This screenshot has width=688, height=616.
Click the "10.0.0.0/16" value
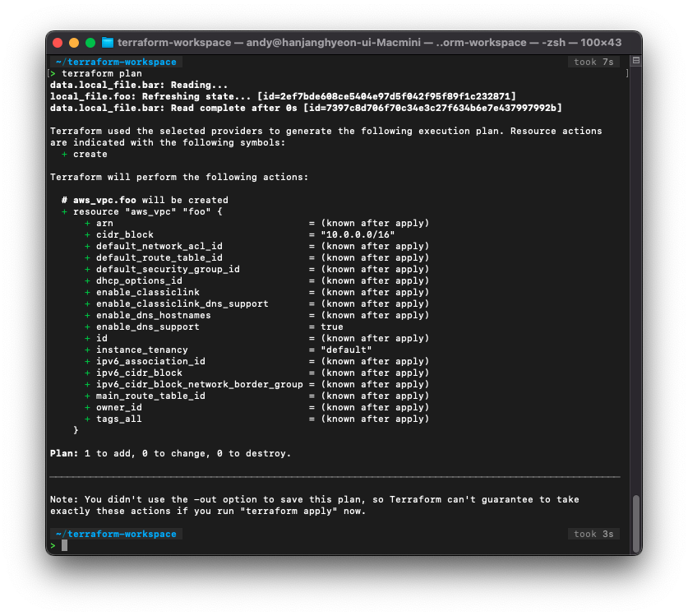[358, 234]
